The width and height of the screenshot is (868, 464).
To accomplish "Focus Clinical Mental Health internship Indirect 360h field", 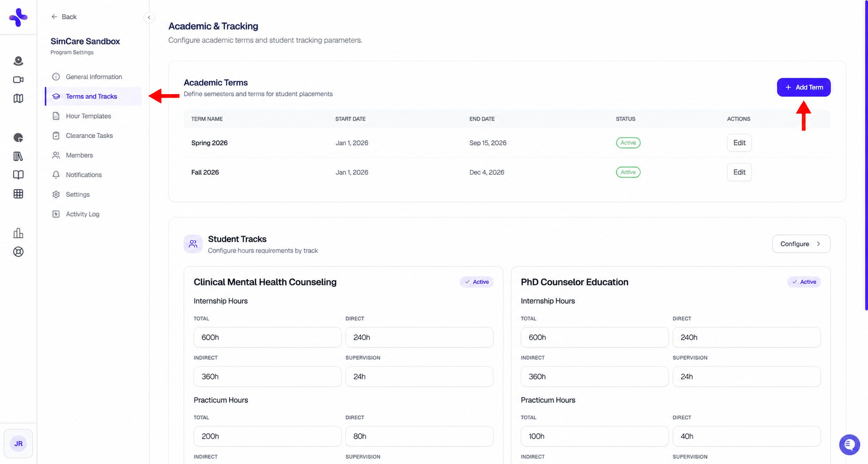I will pyautogui.click(x=268, y=376).
